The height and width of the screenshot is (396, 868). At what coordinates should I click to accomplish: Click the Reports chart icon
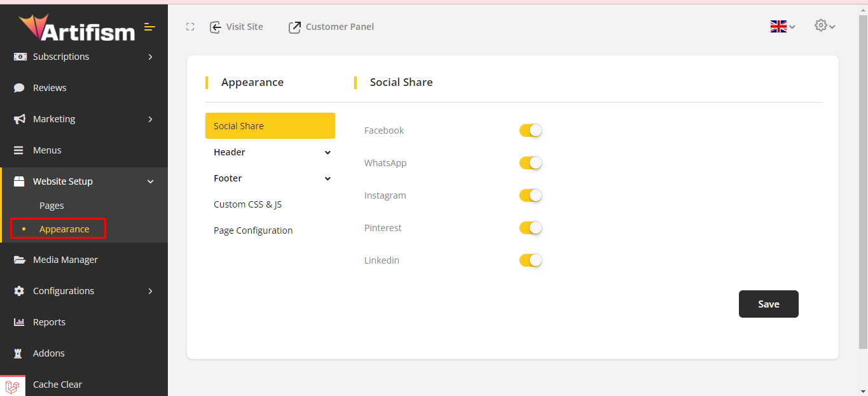(x=20, y=322)
